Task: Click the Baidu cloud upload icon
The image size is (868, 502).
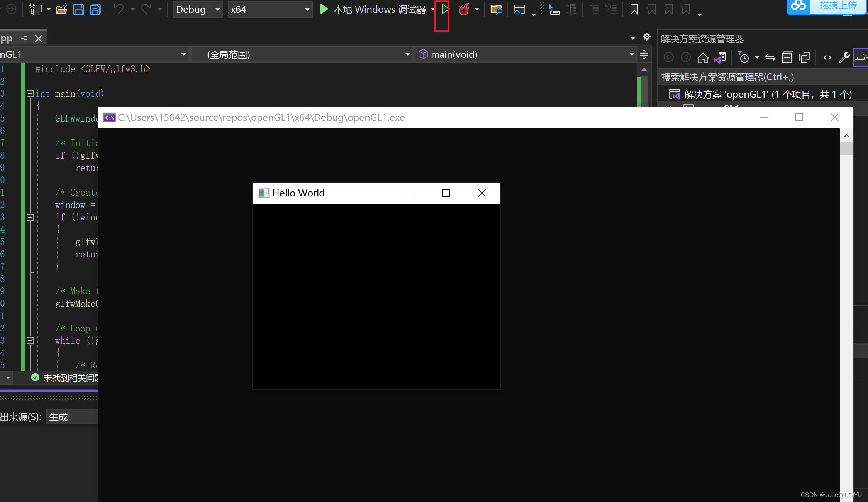Action: tap(798, 6)
